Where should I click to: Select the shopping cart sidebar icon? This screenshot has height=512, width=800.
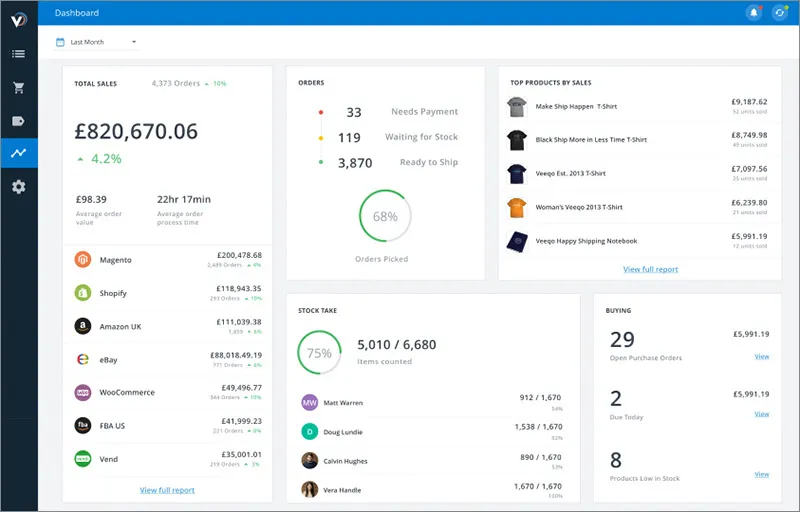pos(19,87)
